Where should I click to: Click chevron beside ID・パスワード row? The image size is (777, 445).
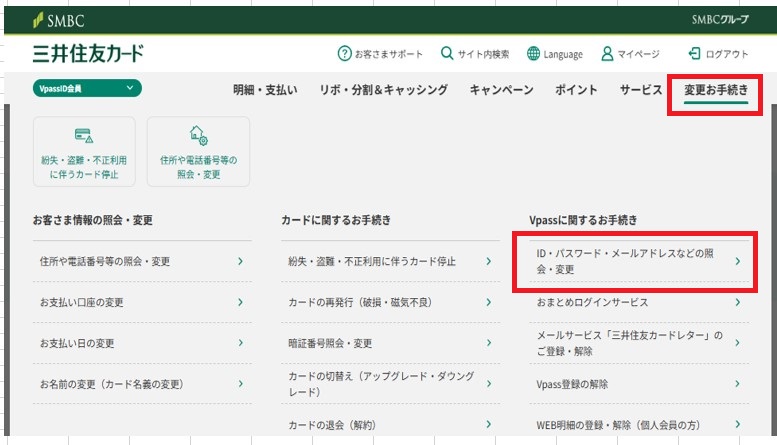pos(738,261)
